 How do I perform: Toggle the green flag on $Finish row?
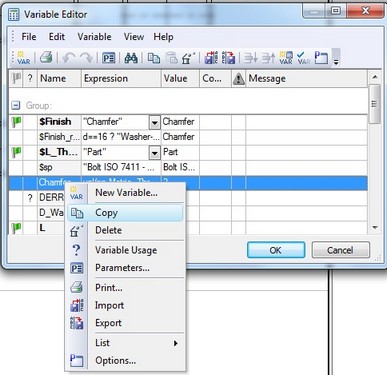tap(16, 122)
